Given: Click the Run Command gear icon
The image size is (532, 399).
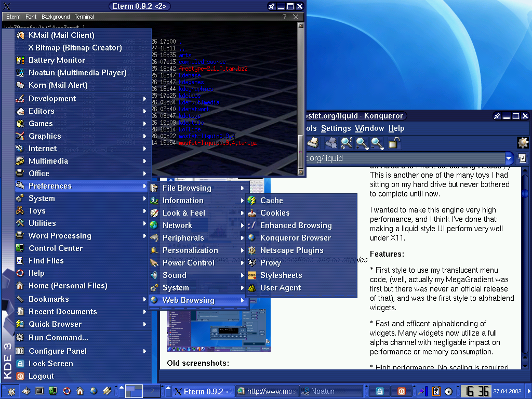Looking at the screenshot, I should tap(20, 338).
